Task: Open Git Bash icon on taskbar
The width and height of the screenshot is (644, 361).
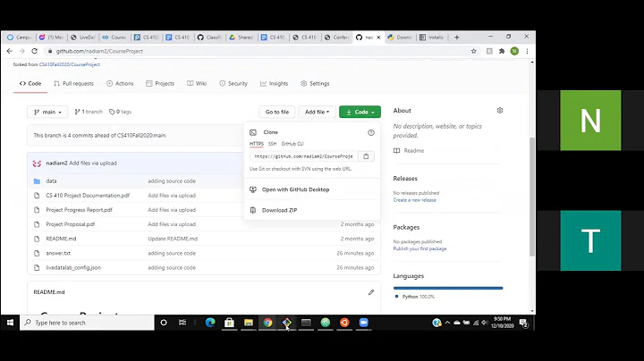Action: pyautogui.click(x=287, y=323)
